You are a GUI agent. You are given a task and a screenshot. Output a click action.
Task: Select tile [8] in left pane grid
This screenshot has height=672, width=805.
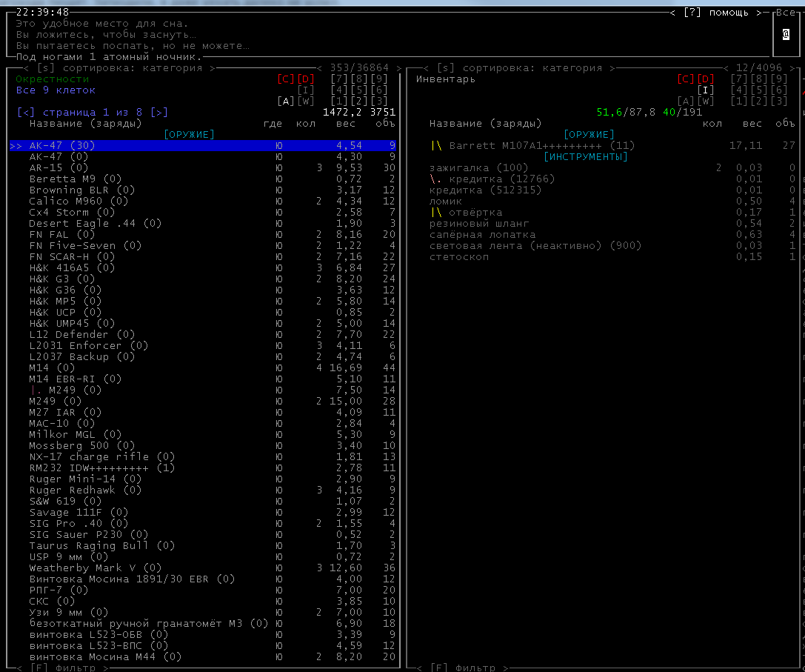(x=359, y=79)
